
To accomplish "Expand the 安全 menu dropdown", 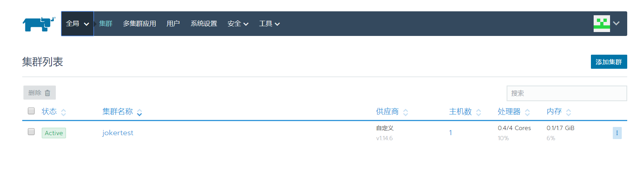I will (x=238, y=24).
